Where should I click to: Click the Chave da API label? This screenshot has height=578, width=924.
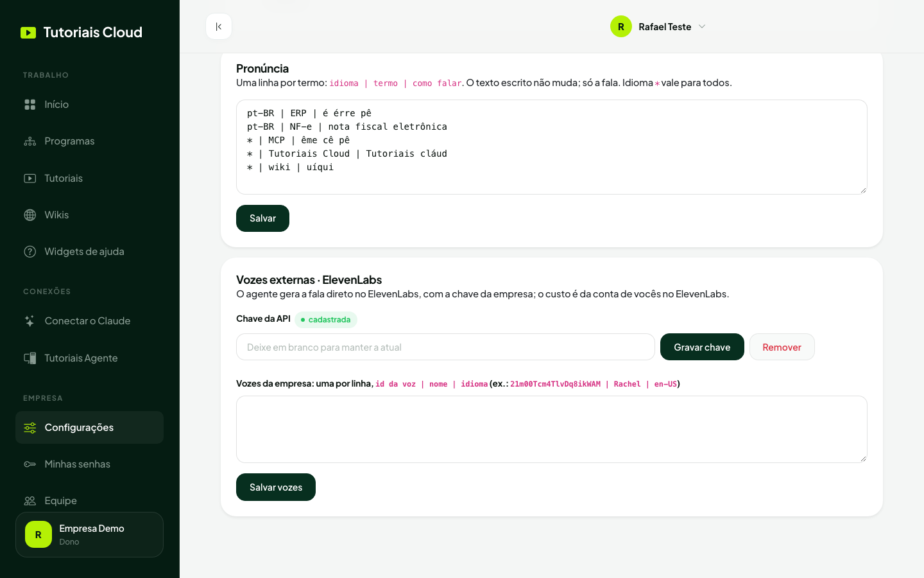263,319
